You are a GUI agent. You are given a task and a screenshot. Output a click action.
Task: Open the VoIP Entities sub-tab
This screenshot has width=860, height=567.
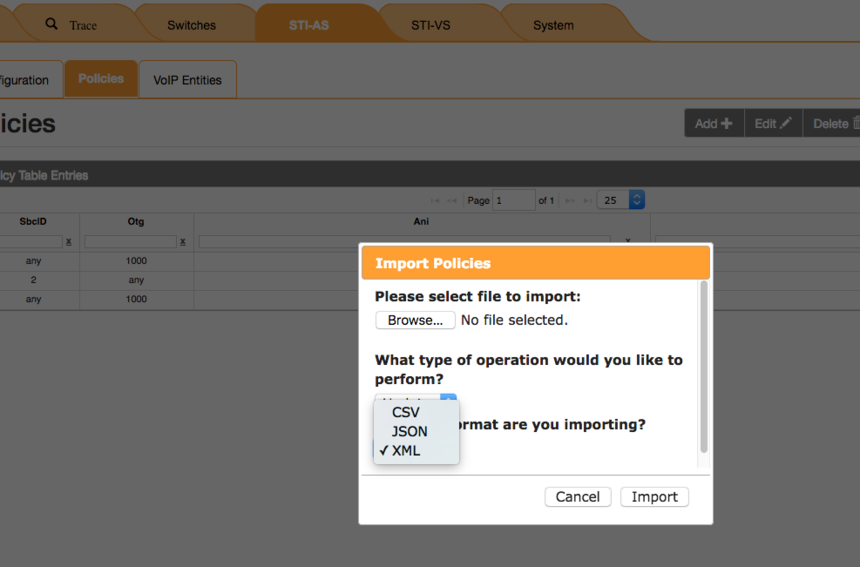point(187,80)
